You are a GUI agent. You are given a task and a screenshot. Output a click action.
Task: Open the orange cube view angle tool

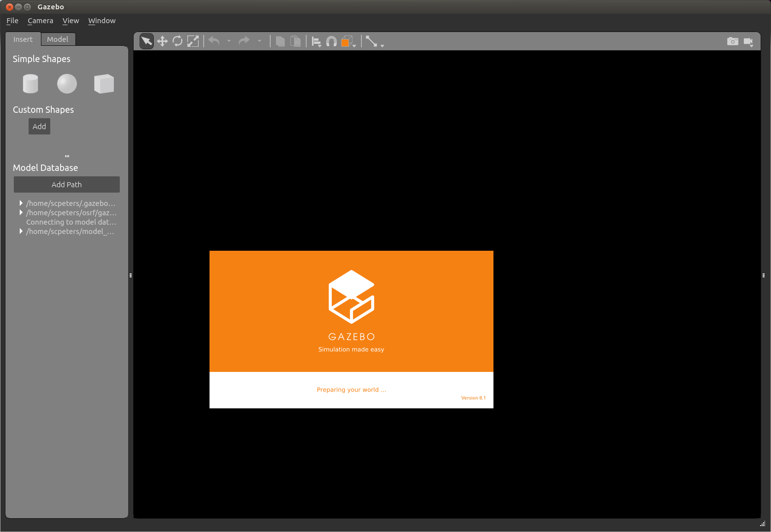click(x=348, y=41)
